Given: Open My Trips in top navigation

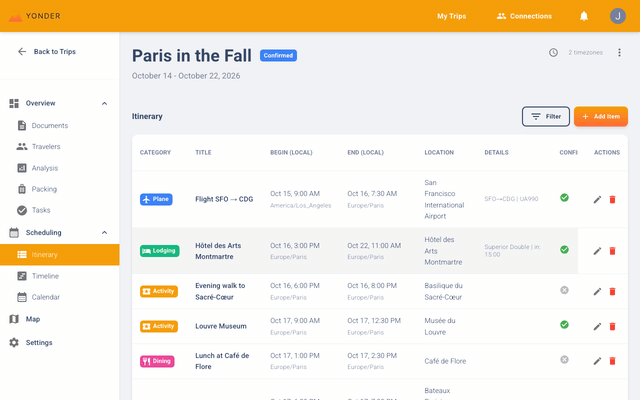Looking at the screenshot, I should coord(451,16).
